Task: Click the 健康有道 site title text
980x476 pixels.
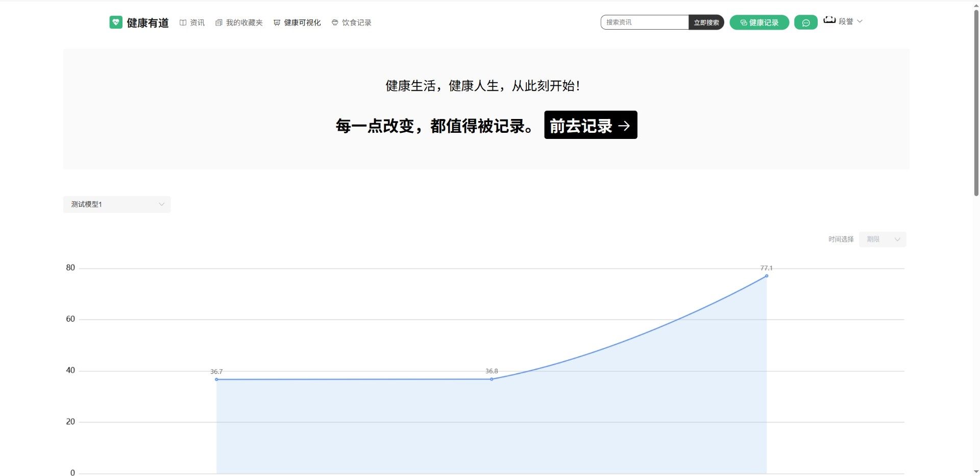Action: point(148,22)
